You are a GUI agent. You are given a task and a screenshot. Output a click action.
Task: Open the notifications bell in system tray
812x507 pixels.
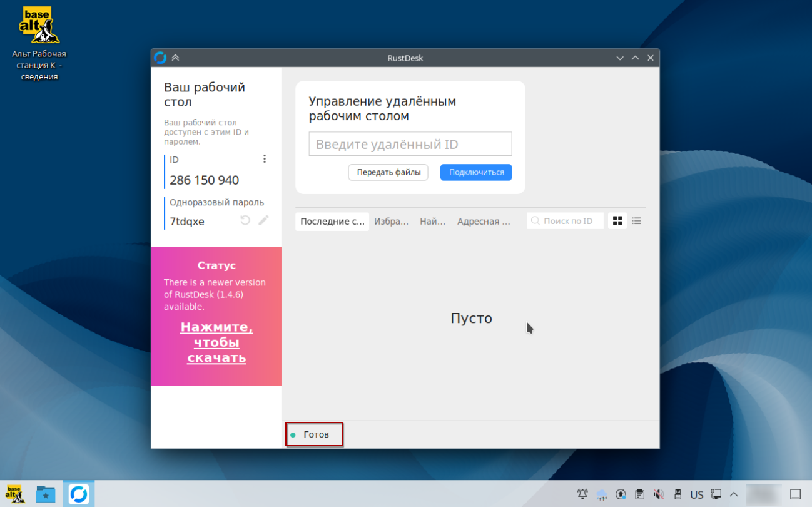tap(583, 494)
